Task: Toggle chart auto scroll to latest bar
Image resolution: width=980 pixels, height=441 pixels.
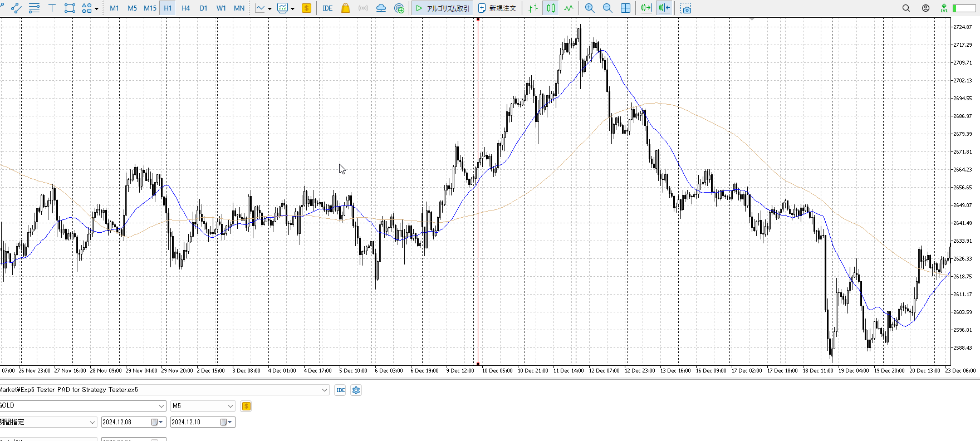Action: 646,8
